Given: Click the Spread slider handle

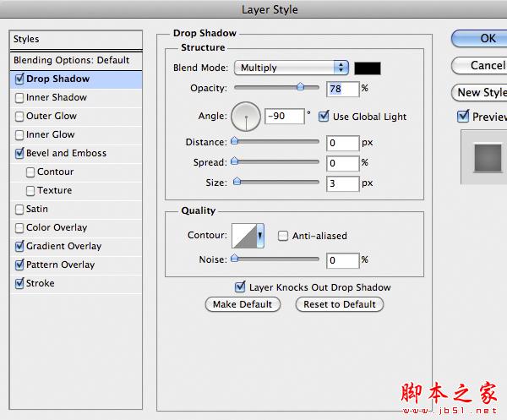Looking at the screenshot, I should (x=234, y=161).
